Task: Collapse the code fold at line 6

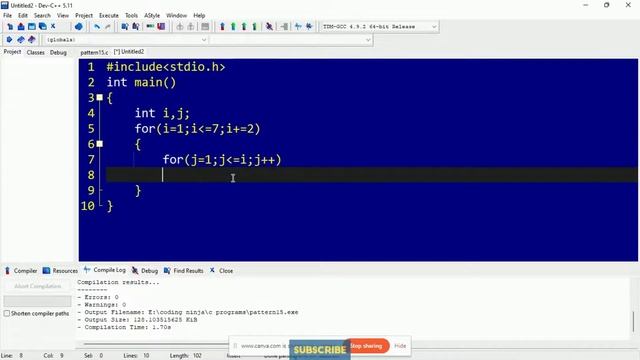Action: click(100, 144)
